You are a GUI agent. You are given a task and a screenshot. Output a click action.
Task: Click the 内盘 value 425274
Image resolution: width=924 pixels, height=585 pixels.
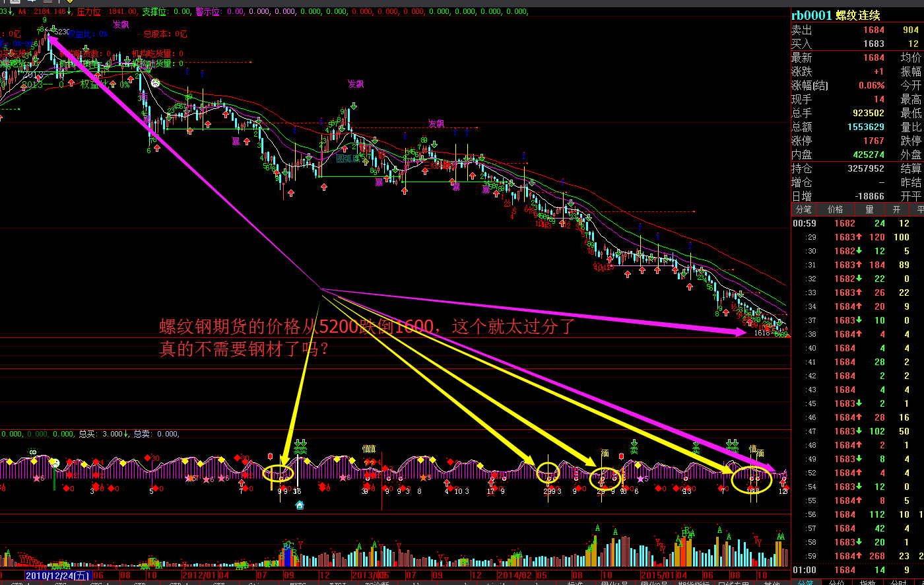point(869,155)
